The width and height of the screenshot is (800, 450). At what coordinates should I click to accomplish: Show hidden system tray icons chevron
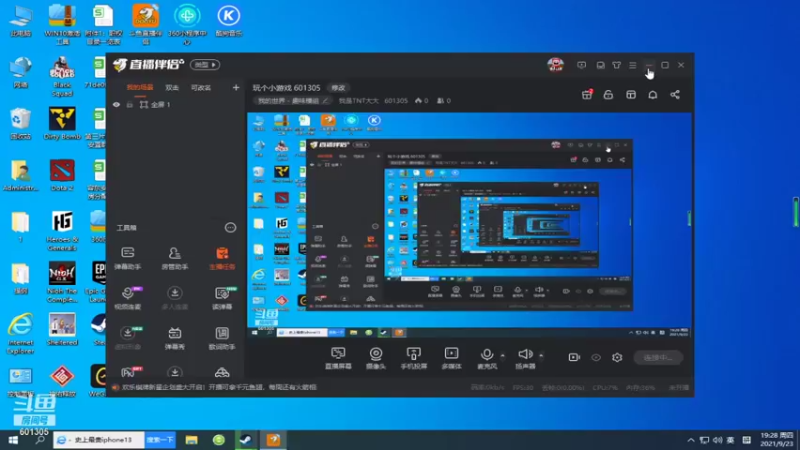click(690, 440)
